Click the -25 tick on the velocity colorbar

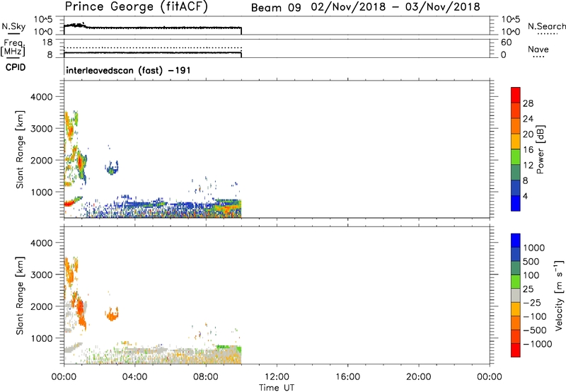532,302
